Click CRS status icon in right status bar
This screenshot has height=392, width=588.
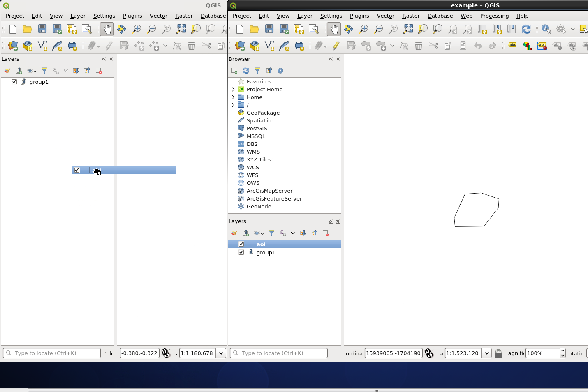[x=429, y=353]
